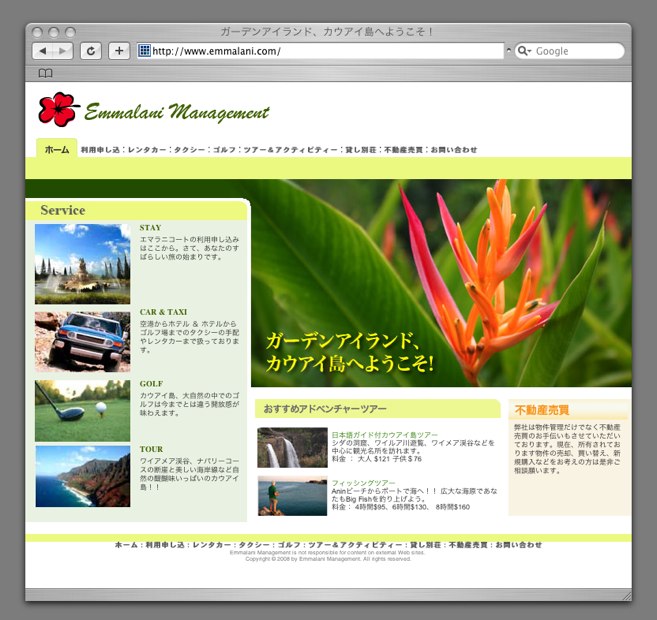The width and height of the screenshot is (657, 620).
Task: Click the address bar URL field
Action: pyautogui.click(x=321, y=51)
